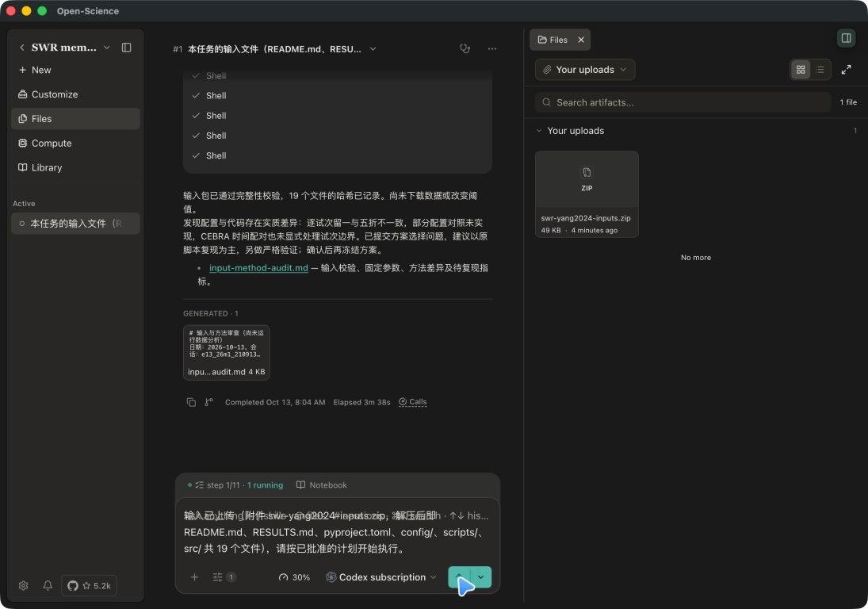The height and width of the screenshot is (609, 868).
Task: Click the stethoscope diagnostics icon
Action: (465, 48)
